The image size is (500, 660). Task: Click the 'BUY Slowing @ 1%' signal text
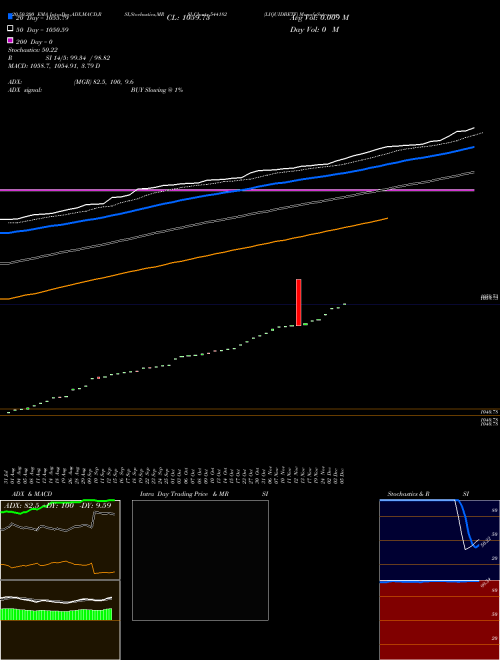(157, 90)
